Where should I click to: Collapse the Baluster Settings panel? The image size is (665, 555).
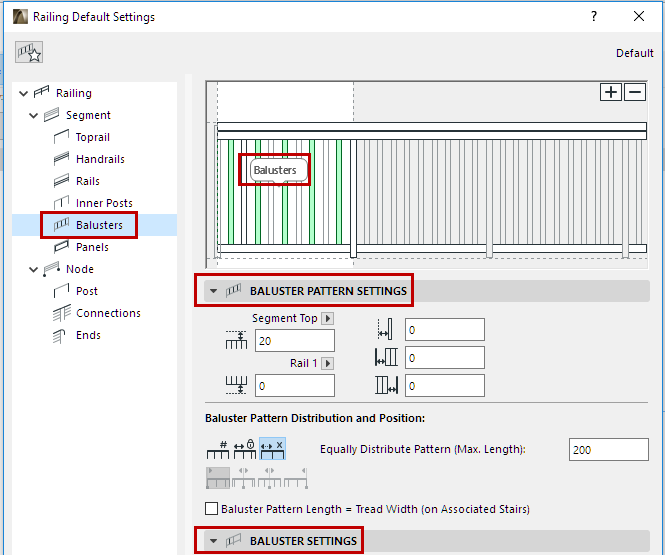coord(214,541)
